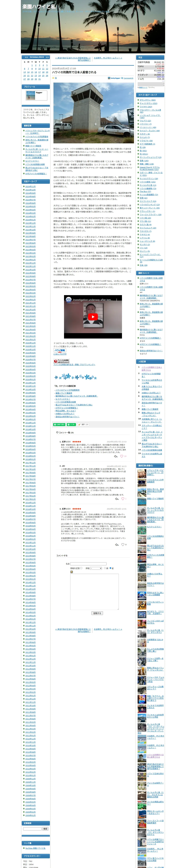Click the tigger profile photo
186x868 pixels.
click(30, 95)
